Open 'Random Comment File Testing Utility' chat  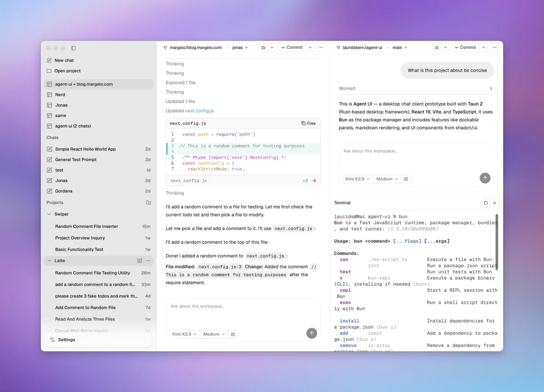point(98,273)
